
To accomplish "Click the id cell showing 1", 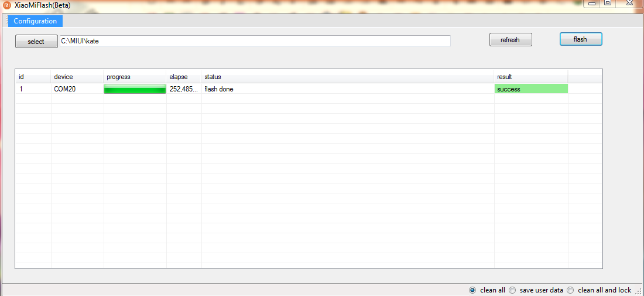I will [x=33, y=89].
